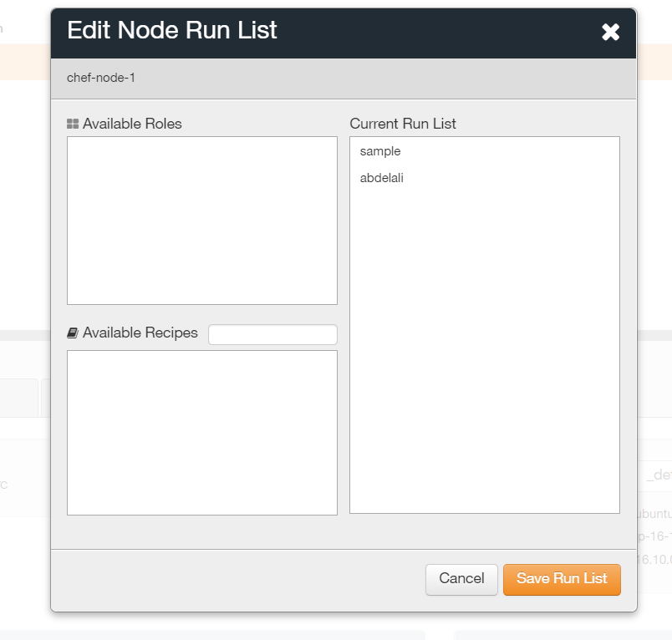Click the 'Available Recipes' heading label

coord(140,333)
